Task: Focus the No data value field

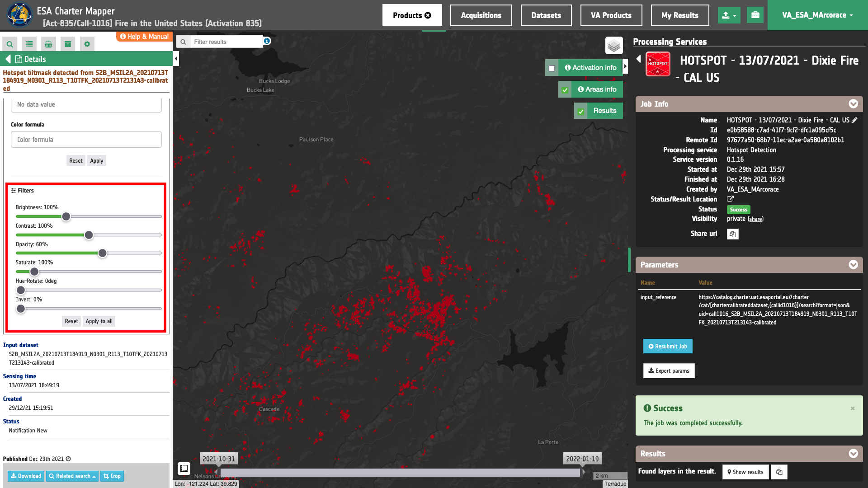Action: point(86,105)
